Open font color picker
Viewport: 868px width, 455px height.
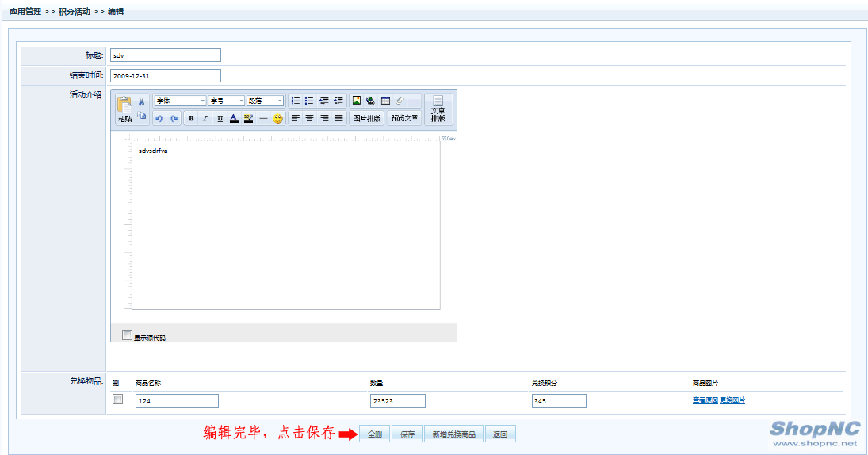point(234,118)
